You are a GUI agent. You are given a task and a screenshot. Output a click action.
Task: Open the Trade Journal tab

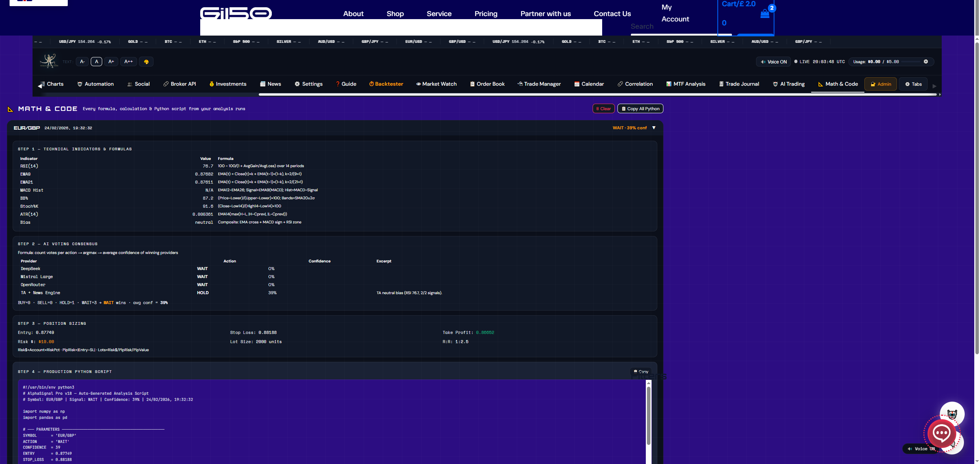pos(739,84)
